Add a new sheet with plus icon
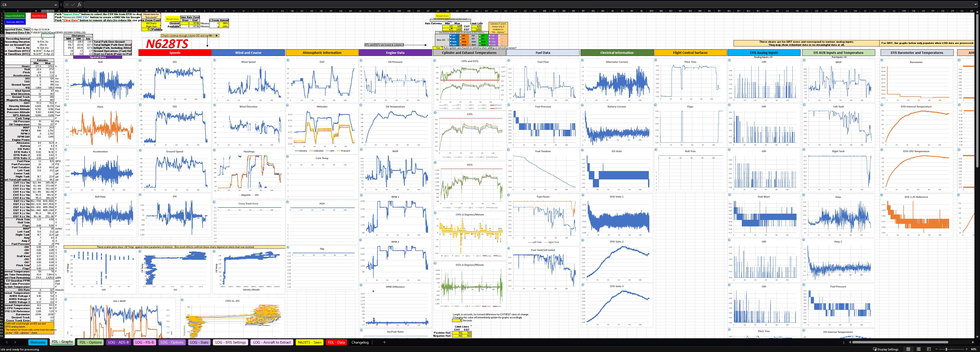The width and height of the screenshot is (980, 352). (x=384, y=342)
